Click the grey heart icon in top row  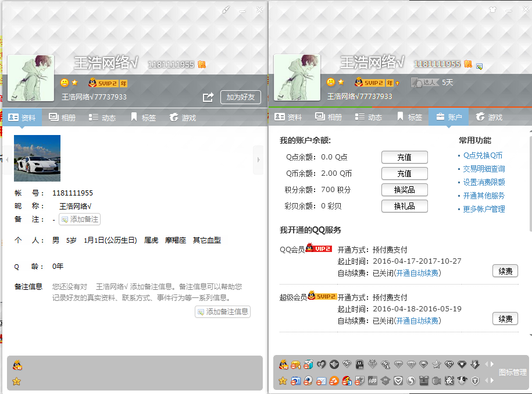click(x=321, y=365)
